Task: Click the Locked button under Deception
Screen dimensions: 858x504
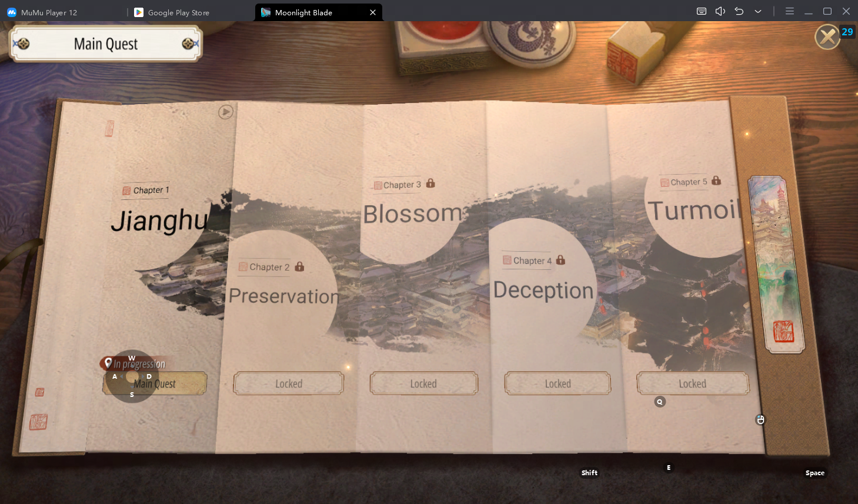Action: pyautogui.click(x=557, y=383)
